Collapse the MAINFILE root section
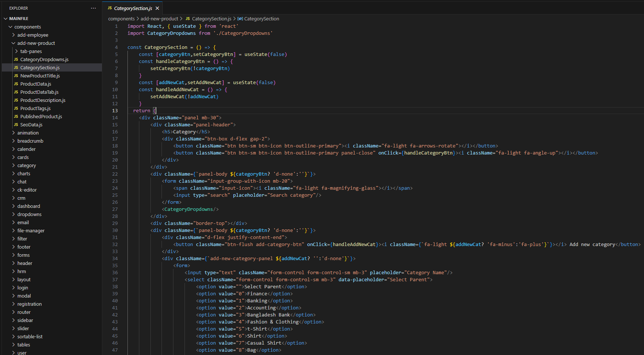 click(19, 19)
